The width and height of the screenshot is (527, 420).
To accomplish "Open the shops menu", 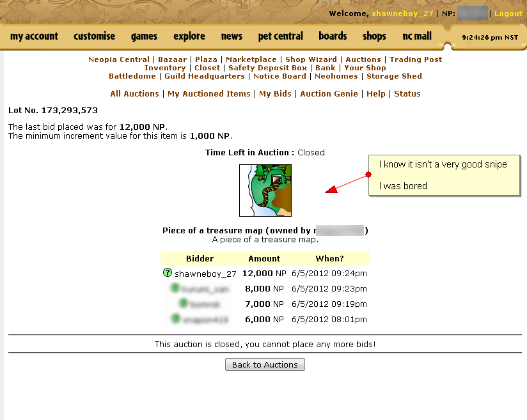I will [374, 36].
